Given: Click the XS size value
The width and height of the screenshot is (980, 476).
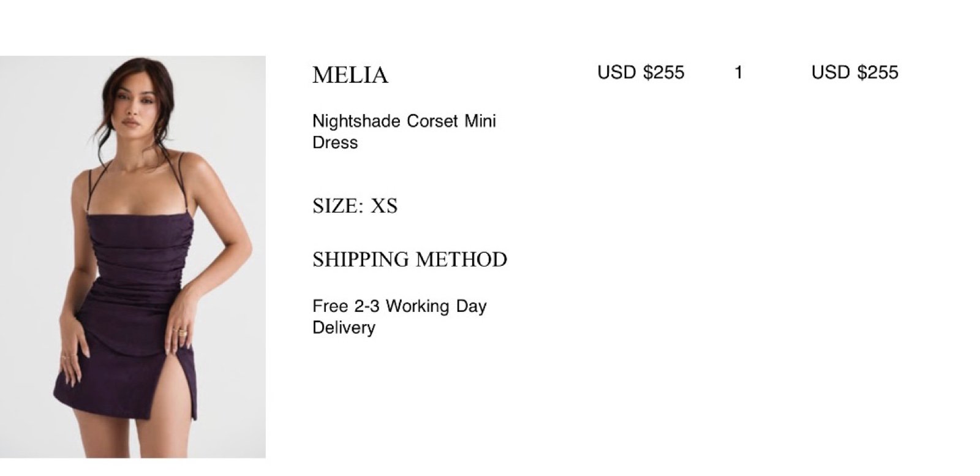Looking at the screenshot, I should tap(384, 206).
